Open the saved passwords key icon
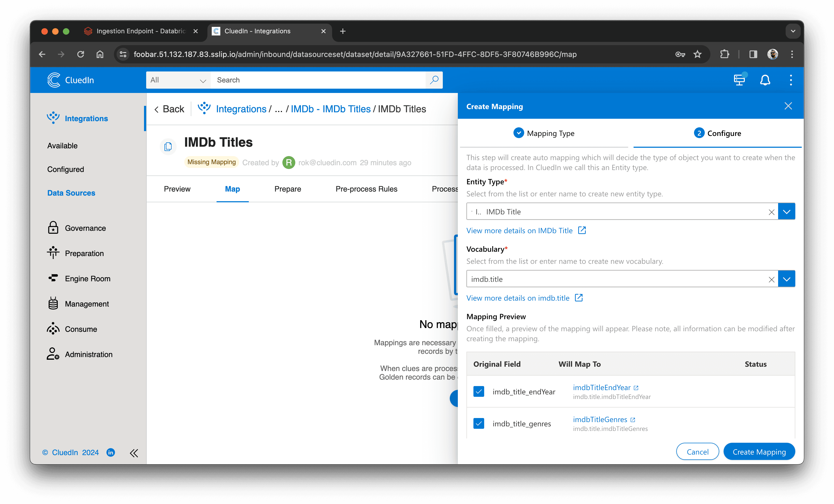834x504 pixels. 680,54
